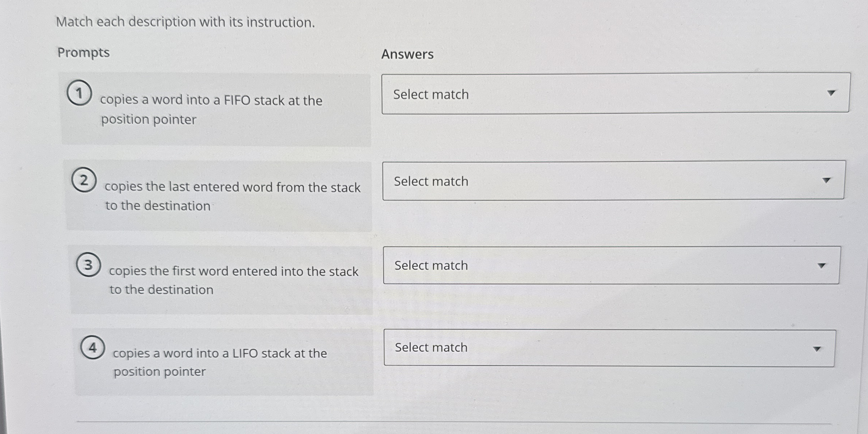
Task: Open the Select match dropdown for prompt 3
Action: coord(609,266)
